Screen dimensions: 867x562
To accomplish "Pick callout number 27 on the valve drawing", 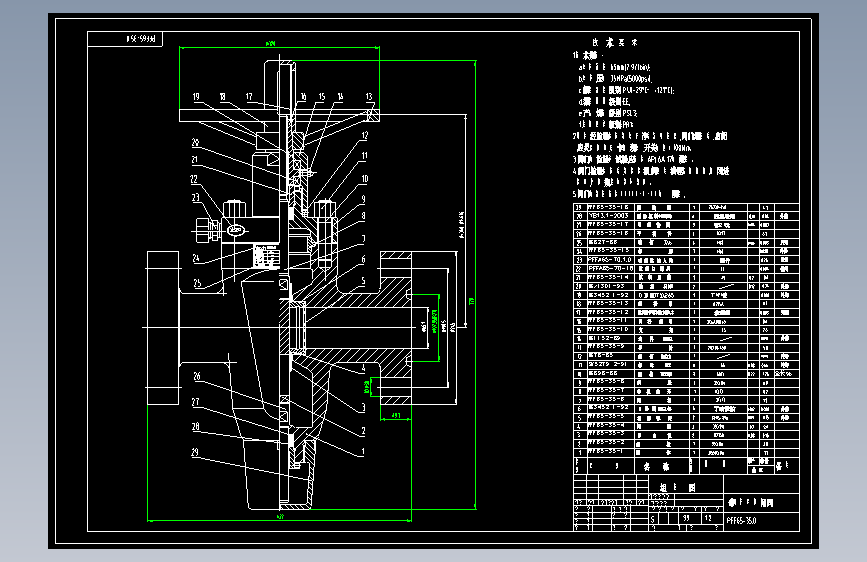I will coord(195,402).
